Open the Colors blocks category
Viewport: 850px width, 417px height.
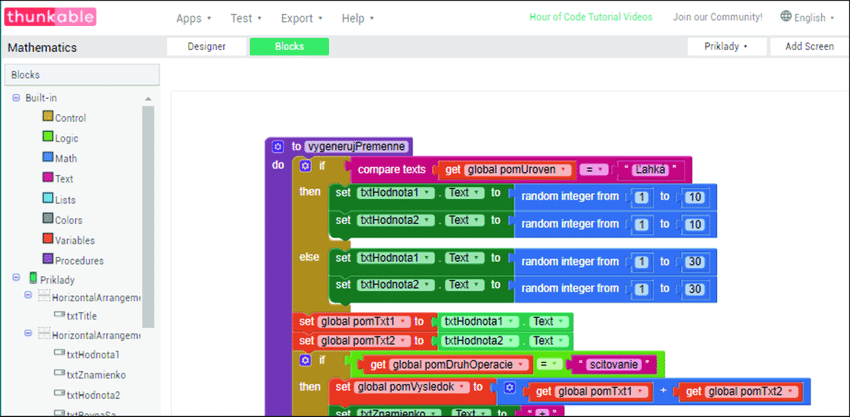[62, 220]
